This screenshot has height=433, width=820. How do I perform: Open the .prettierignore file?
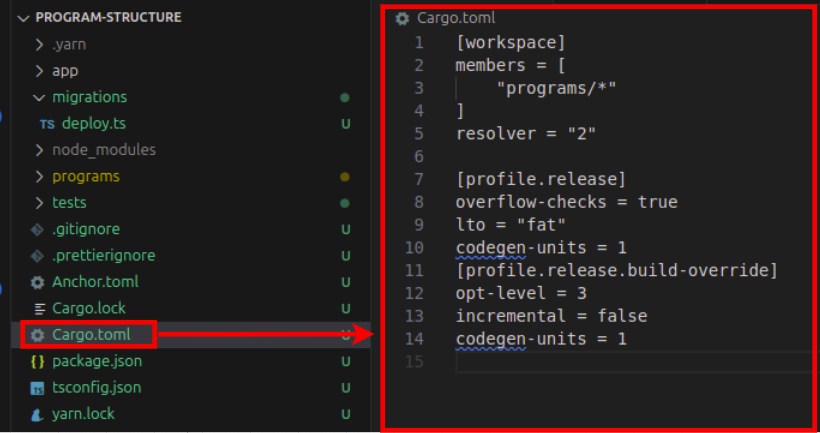click(104, 255)
